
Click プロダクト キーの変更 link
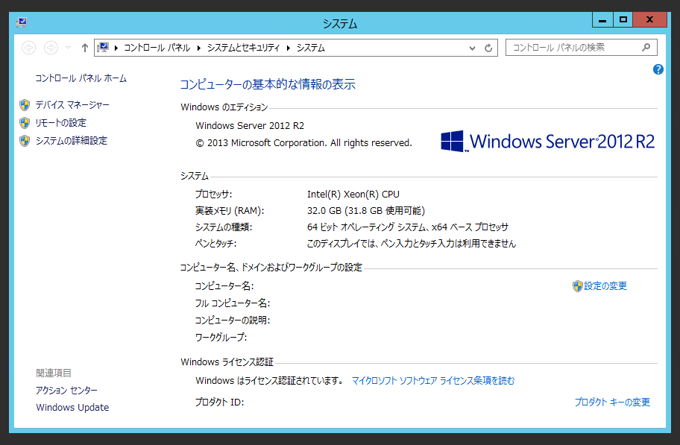[612, 402]
